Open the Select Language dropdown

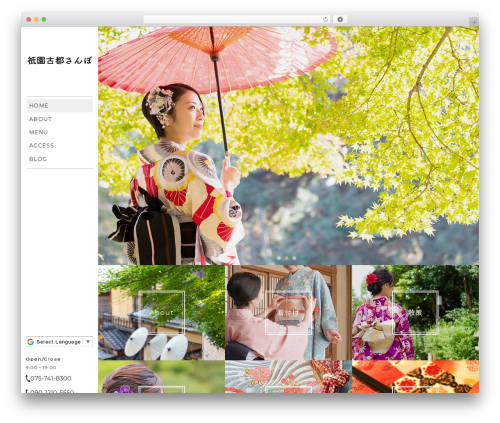click(59, 342)
